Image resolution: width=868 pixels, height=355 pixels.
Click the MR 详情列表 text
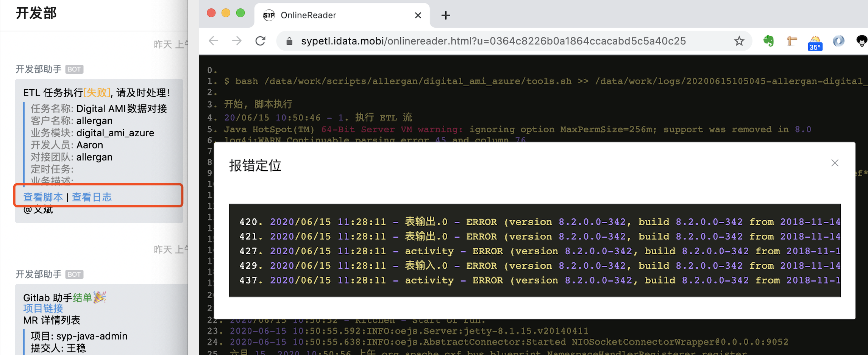(x=52, y=320)
